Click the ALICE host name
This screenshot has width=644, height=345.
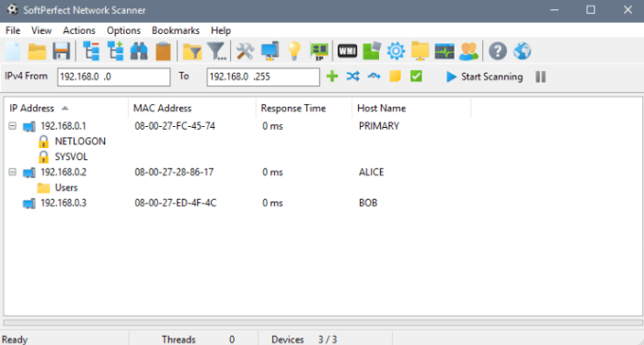[372, 172]
